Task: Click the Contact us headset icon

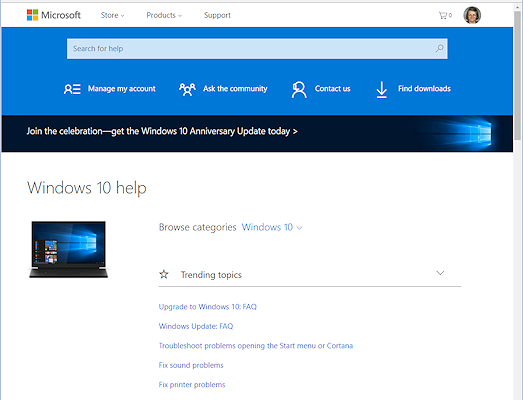Action: (299, 89)
